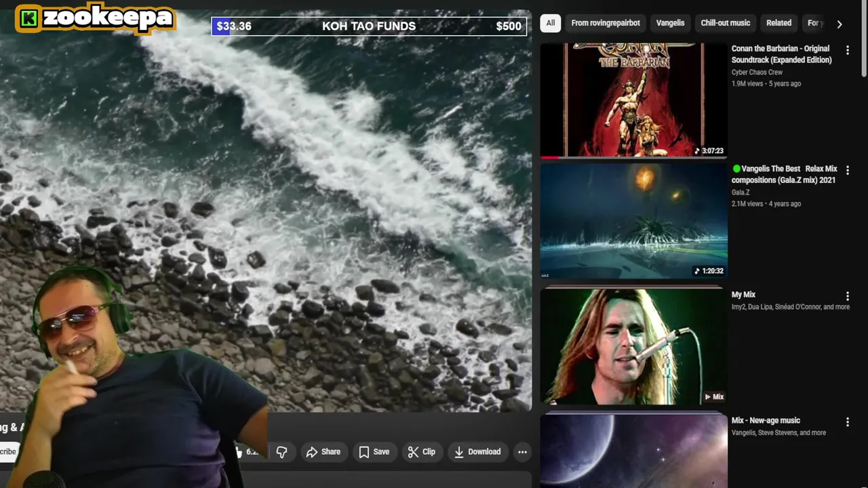Click the KOH TAO FUNDS goal bar
868x488 pixels.
point(369,26)
